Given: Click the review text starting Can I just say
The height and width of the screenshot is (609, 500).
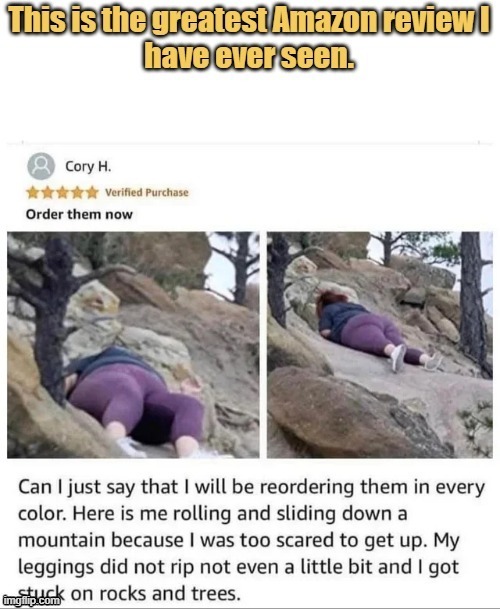Looking at the screenshot, I should coord(251,540).
